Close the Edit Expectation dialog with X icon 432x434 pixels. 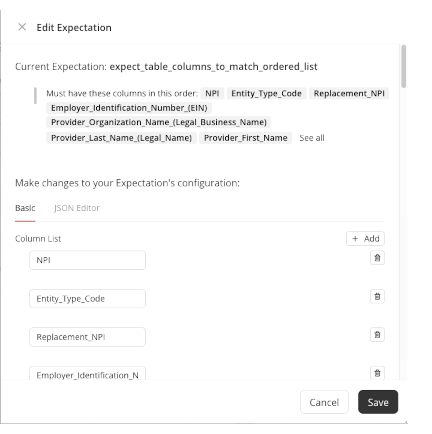(22, 27)
